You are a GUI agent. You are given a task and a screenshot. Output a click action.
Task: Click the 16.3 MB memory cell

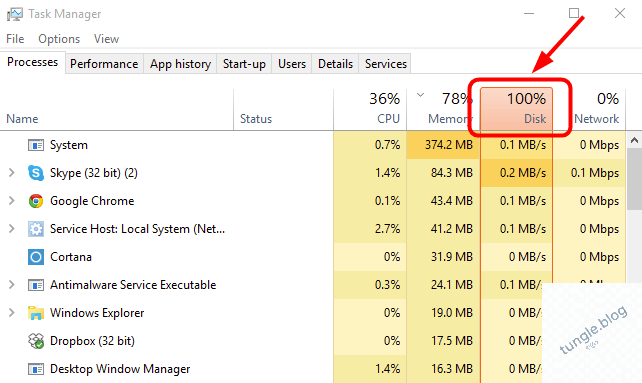click(x=443, y=369)
